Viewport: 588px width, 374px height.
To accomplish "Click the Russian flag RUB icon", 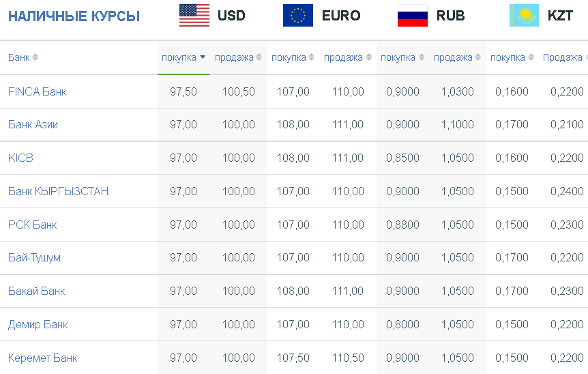I will tap(413, 16).
